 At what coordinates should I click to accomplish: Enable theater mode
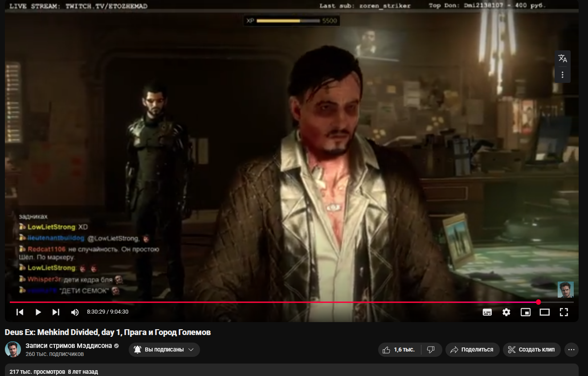545,312
